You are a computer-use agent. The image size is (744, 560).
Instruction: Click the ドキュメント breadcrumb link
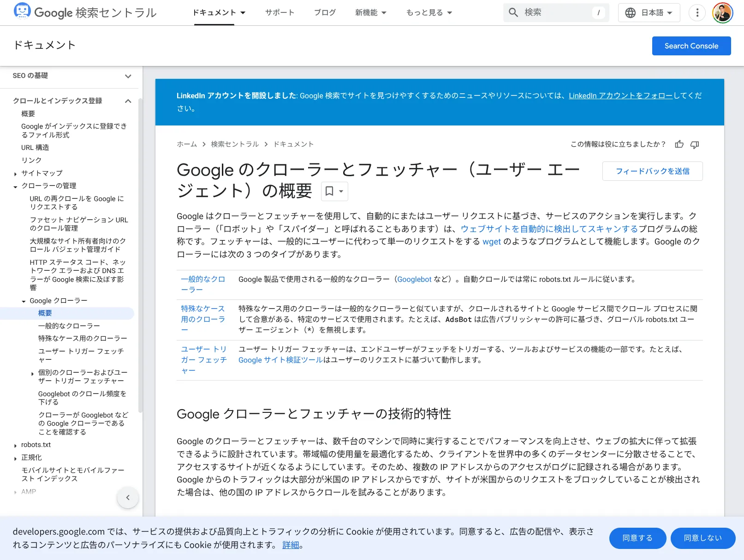click(293, 144)
